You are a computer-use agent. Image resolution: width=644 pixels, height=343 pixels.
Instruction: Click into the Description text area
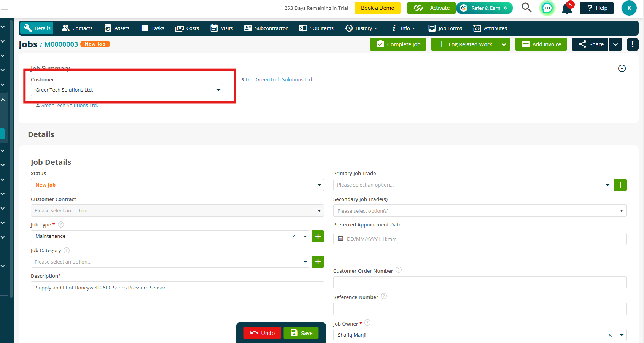tap(177, 312)
